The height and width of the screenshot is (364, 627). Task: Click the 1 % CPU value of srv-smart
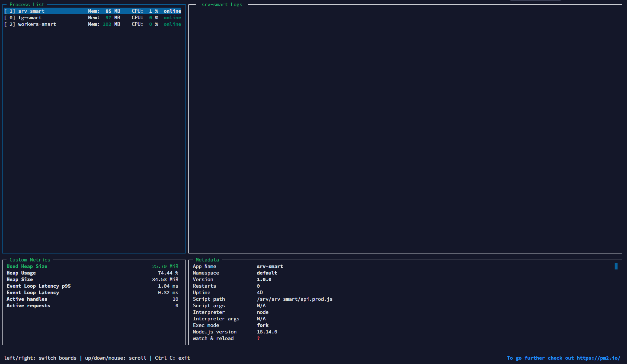coord(153,11)
